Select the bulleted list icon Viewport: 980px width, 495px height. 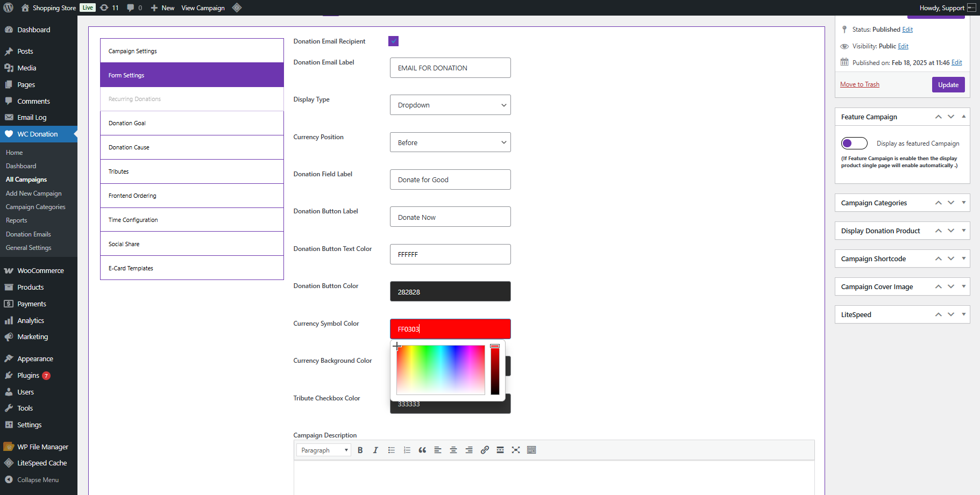392,450
